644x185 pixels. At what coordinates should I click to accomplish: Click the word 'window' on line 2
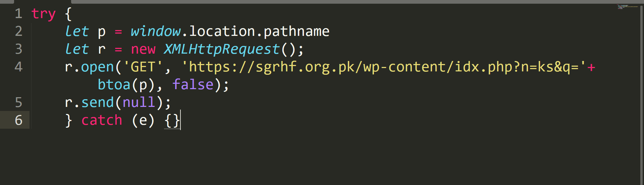click(156, 31)
